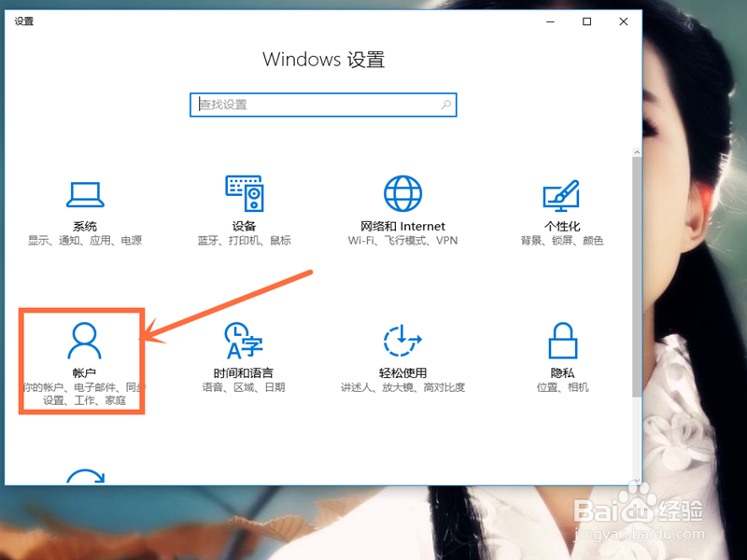
Task: Open the 网络和 Internet globe icon
Action: [402, 193]
